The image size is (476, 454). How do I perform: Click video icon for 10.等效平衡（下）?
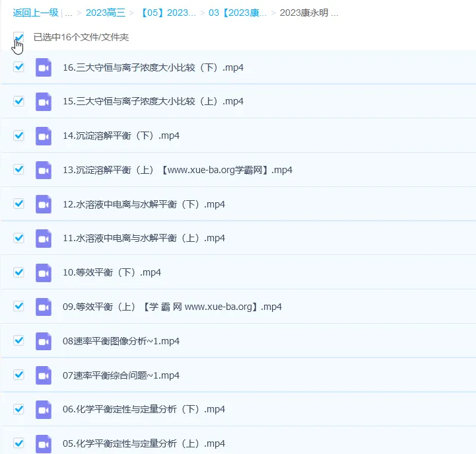pos(44,272)
